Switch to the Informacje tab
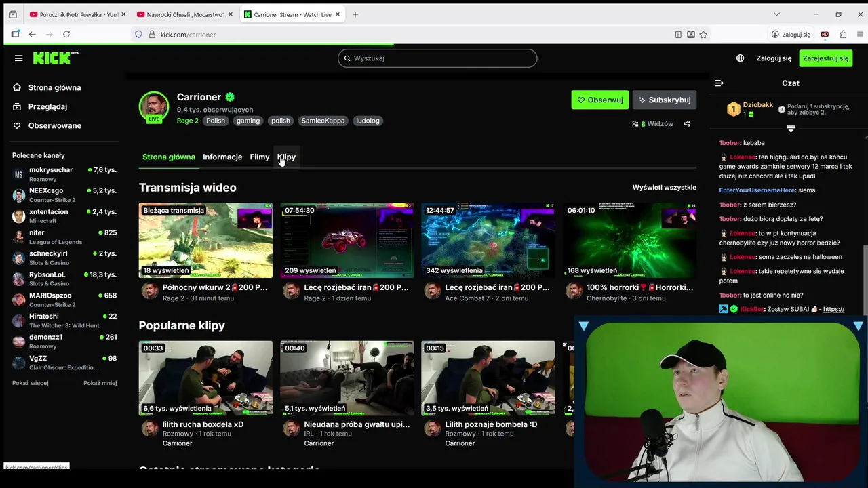Screen dimensions: 868x488 (222, 157)
